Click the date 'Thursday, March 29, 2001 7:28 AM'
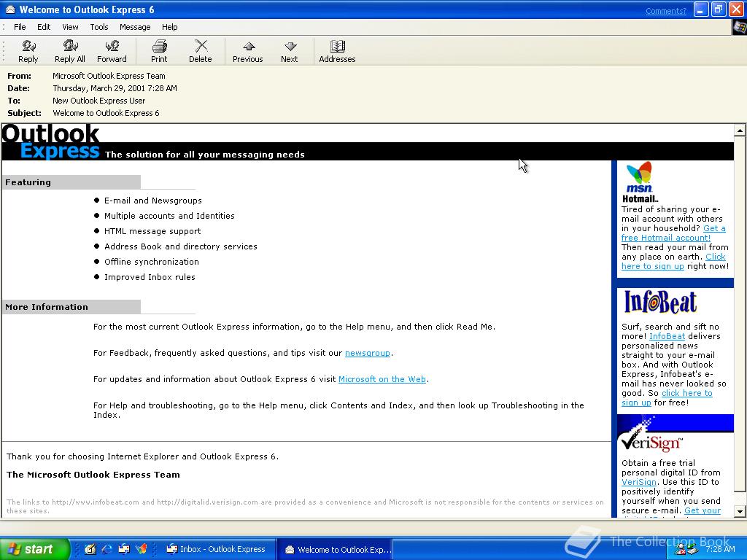The height and width of the screenshot is (560, 747). point(115,88)
